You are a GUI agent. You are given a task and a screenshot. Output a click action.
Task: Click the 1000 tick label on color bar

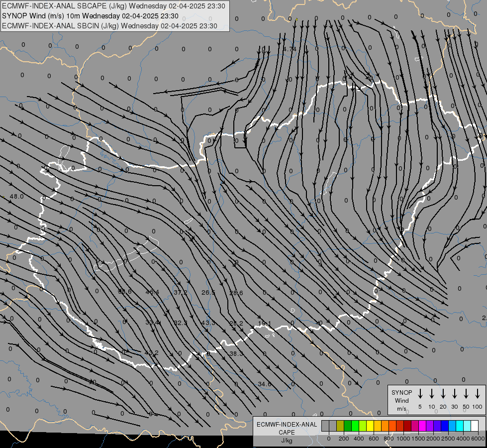click(403, 439)
